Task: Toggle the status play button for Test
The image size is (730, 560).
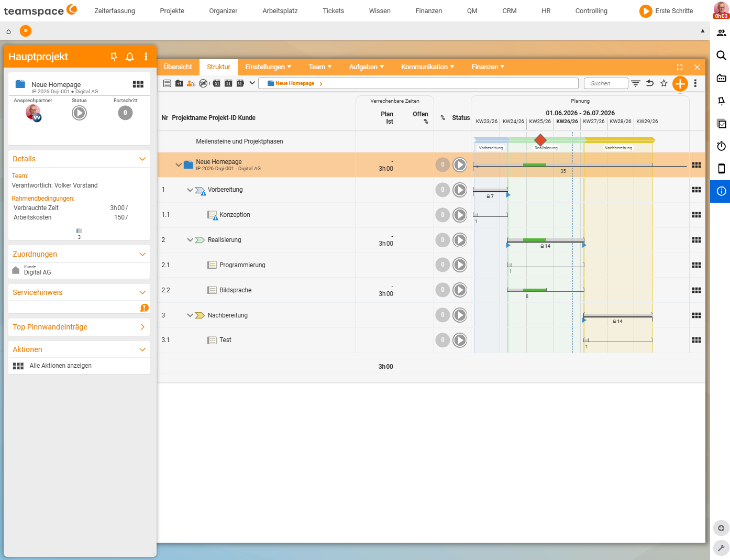Action: tap(460, 340)
